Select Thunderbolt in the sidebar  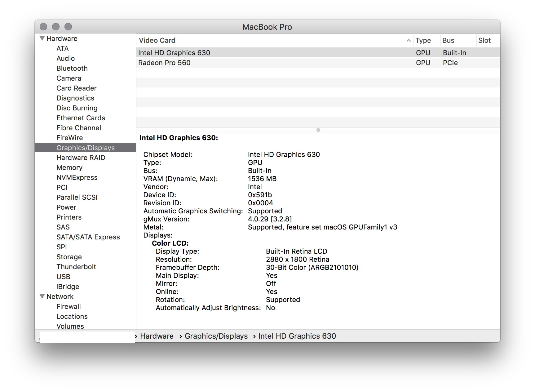[76, 267]
